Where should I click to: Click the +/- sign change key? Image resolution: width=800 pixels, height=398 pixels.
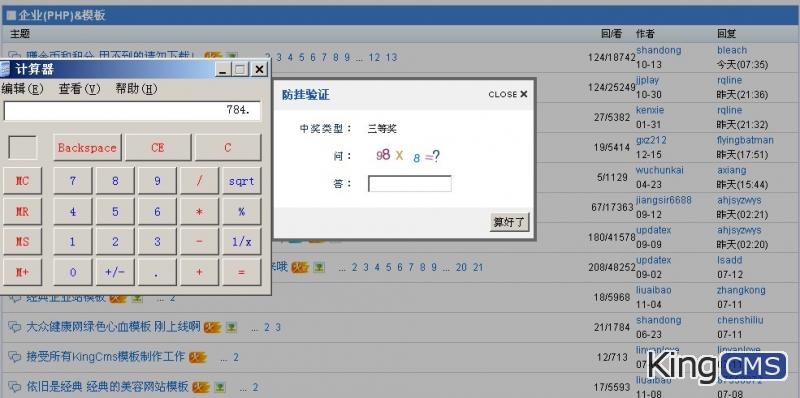115,272
